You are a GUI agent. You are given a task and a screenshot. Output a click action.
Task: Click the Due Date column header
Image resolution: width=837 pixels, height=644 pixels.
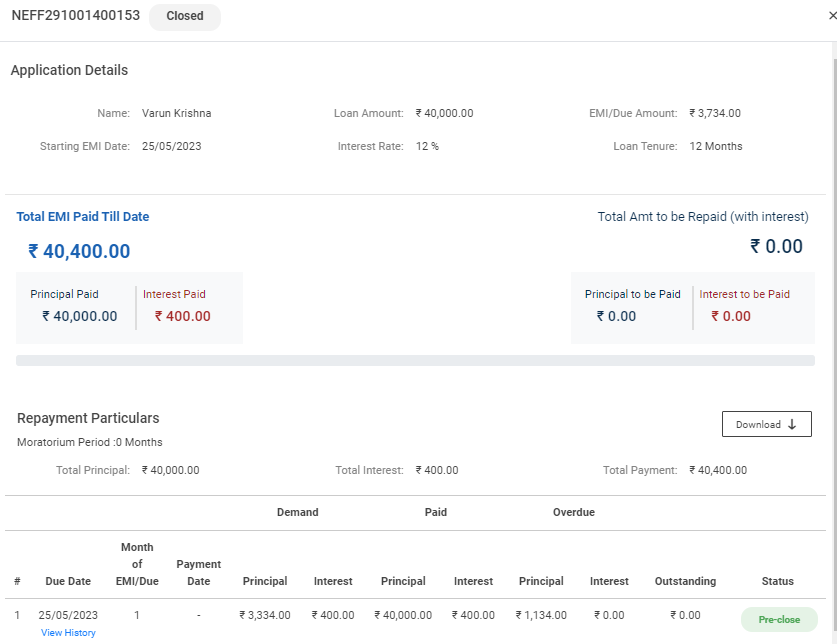click(x=68, y=581)
